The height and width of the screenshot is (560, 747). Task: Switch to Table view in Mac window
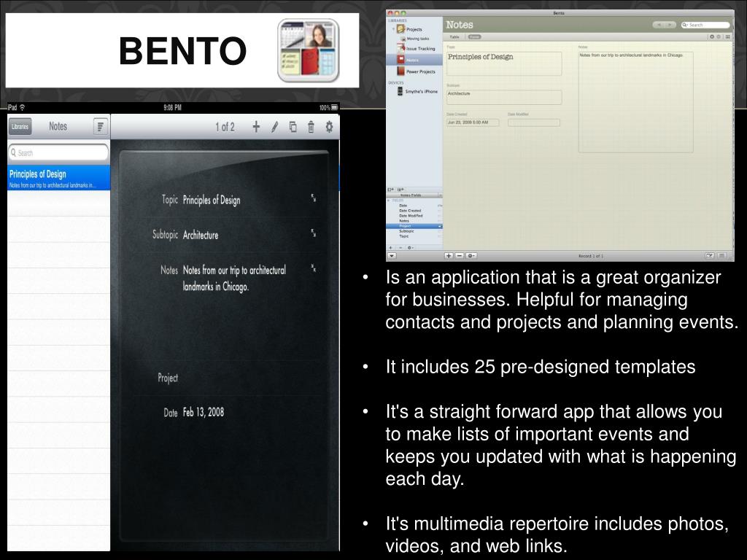tap(454, 36)
